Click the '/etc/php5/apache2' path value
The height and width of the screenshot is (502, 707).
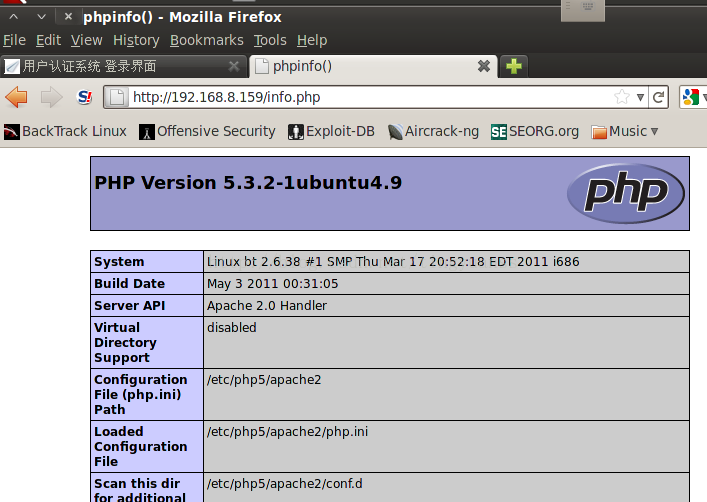pos(264,380)
